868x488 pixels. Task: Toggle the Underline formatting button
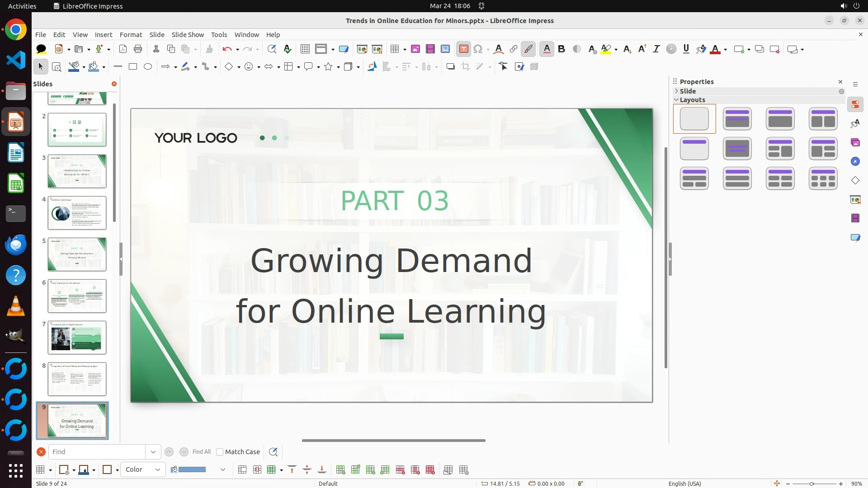coord(686,49)
